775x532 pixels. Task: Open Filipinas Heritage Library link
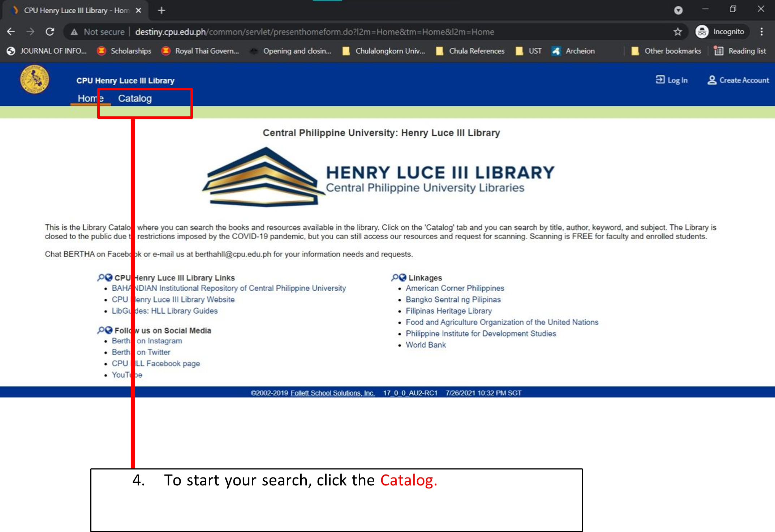[449, 311]
